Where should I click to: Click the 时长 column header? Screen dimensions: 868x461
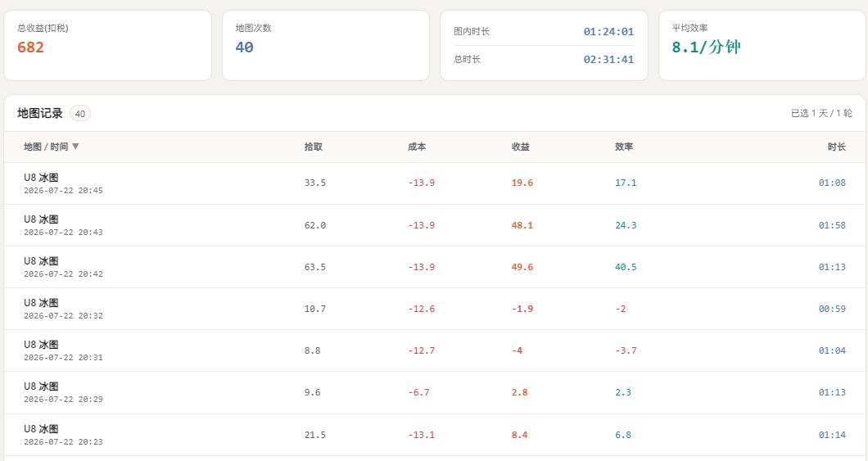pyautogui.click(x=836, y=147)
